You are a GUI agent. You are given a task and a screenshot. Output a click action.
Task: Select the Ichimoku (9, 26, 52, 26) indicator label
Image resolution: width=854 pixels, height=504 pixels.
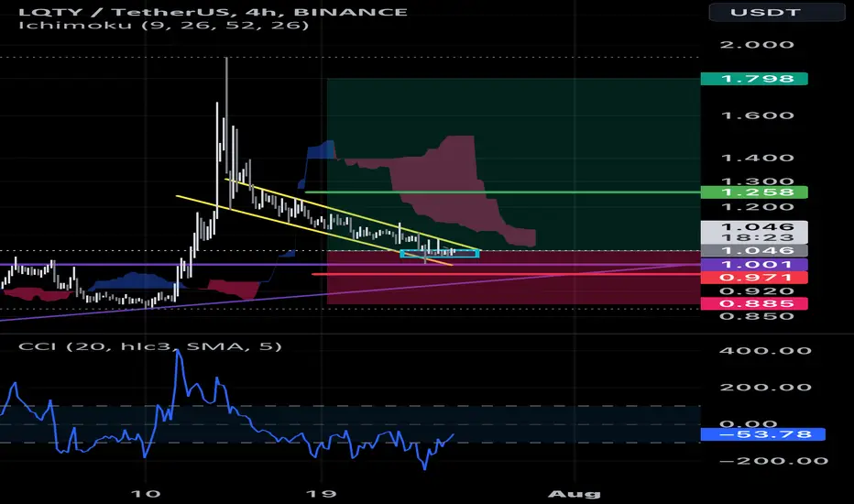(x=163, y=25)
